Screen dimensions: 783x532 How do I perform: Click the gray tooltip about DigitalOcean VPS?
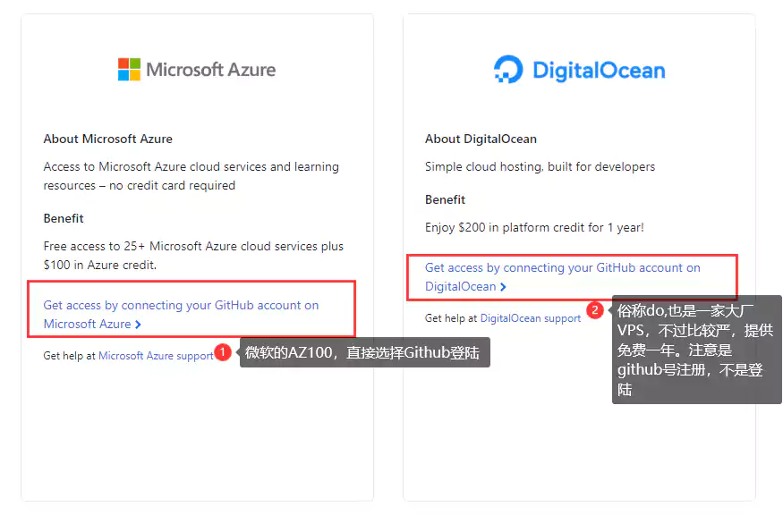pyautogui.click(x=696, y=350)
